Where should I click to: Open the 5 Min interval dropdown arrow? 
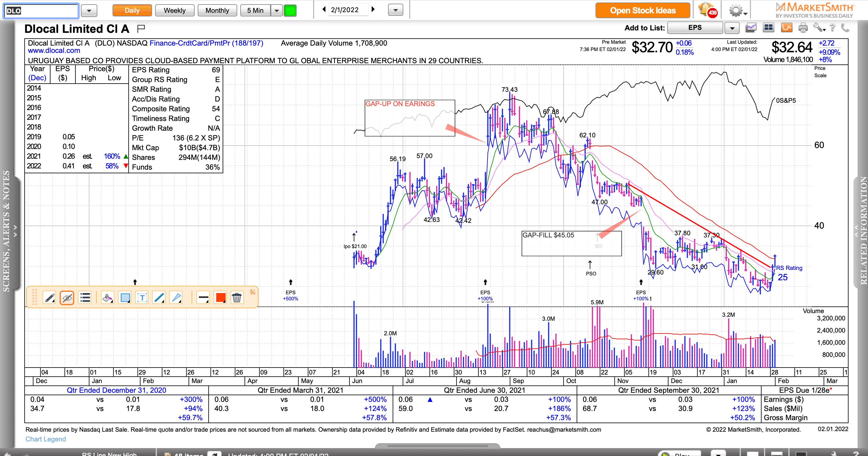[277, 10]
